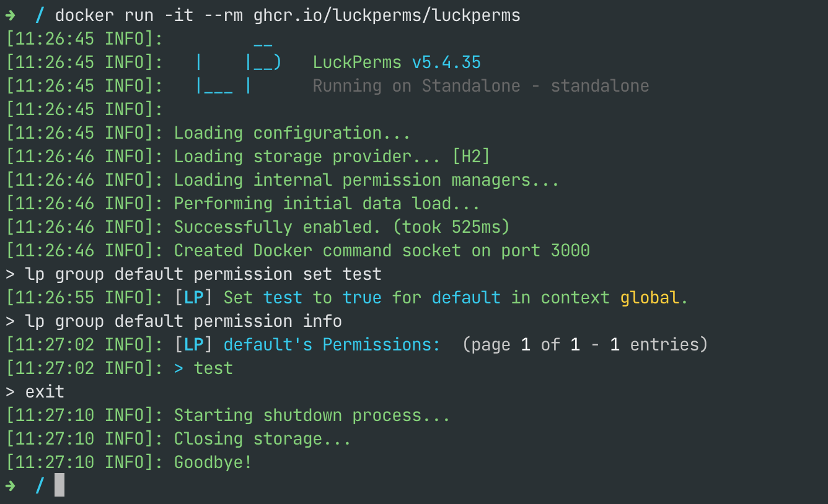Image resolution: width=828 pixels, height=504 pixels.
Task: Click the yellow "global" context word
Action: coord(650,298)
